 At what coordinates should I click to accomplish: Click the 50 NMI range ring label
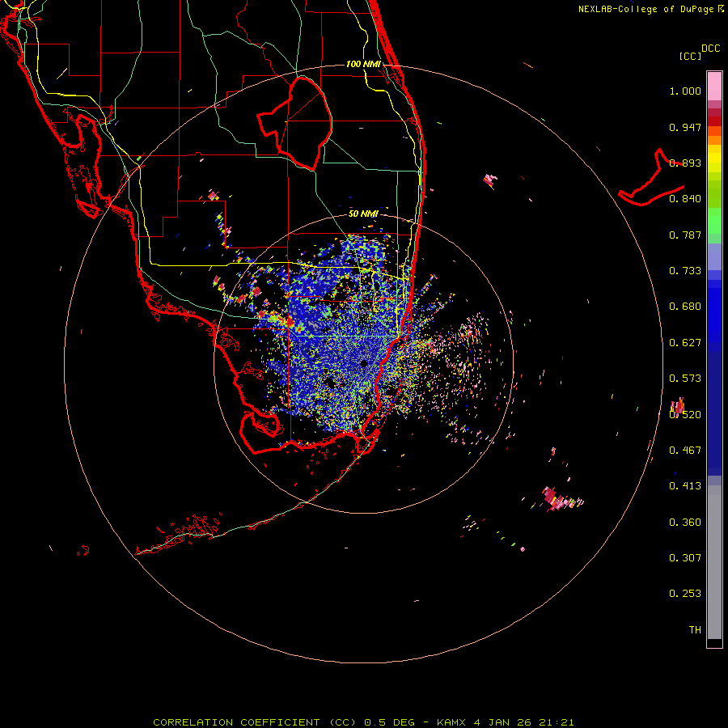point(363,214)
